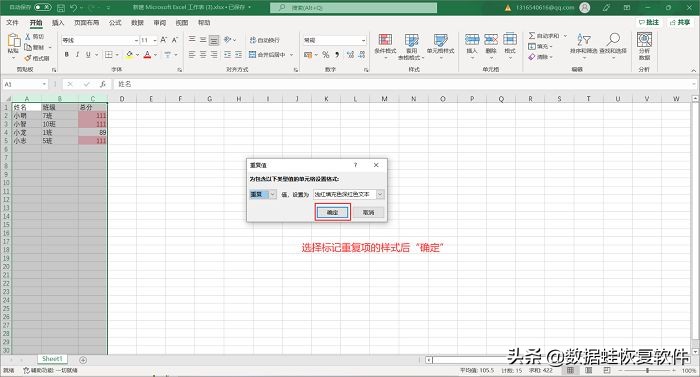Click the decrease indent icon
This screenshot has height=377, width=700.
pyautogui.click(x=228, y=54)
